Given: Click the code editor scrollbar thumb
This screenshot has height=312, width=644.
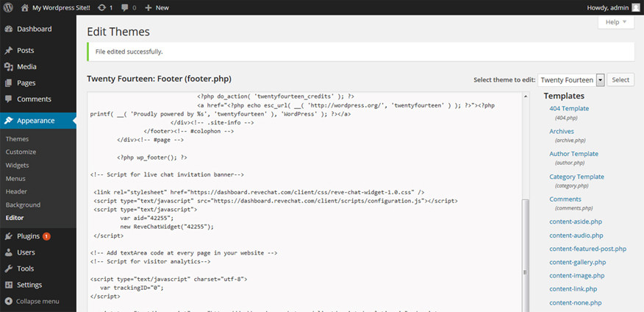Looking at the screenshot, I should click(525, 255).
